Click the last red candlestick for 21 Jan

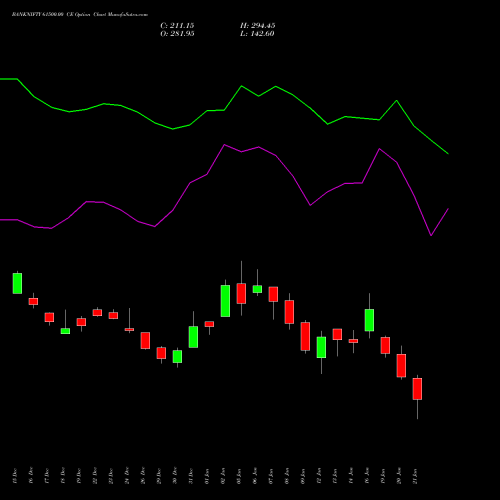click(x=417, y=389)
